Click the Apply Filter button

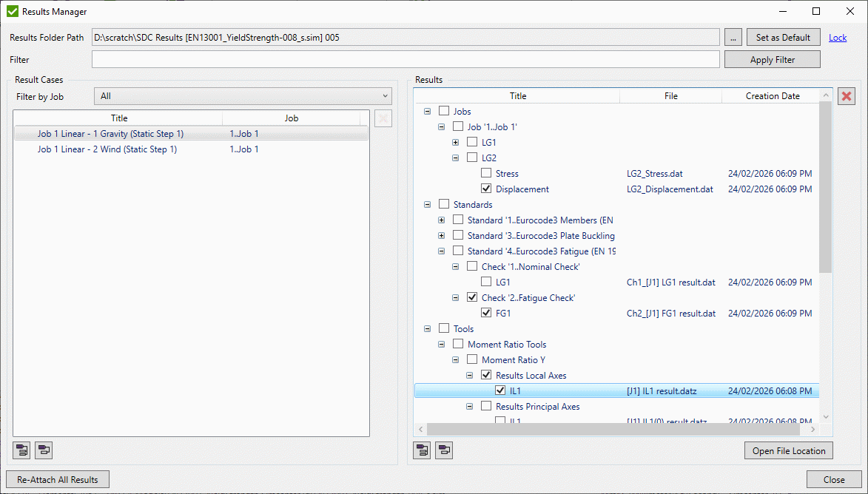pyautogui.click(x=773, y=60)
